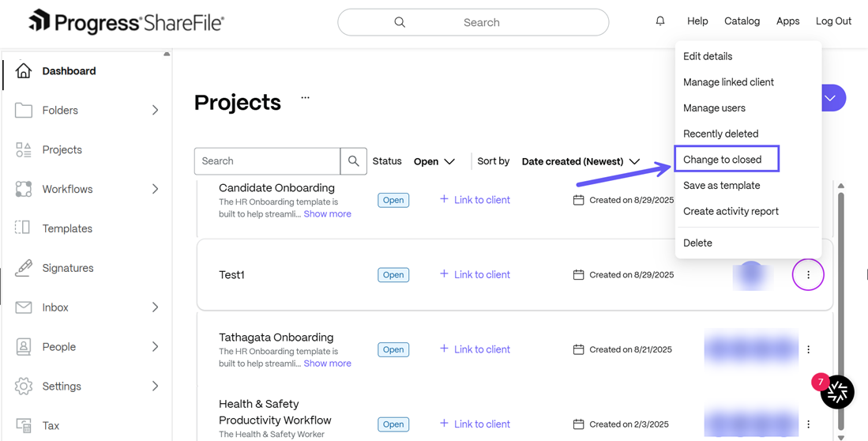Click the magnifier button beside project search
The width and height of the screenshot is (868, 441).
353,161
